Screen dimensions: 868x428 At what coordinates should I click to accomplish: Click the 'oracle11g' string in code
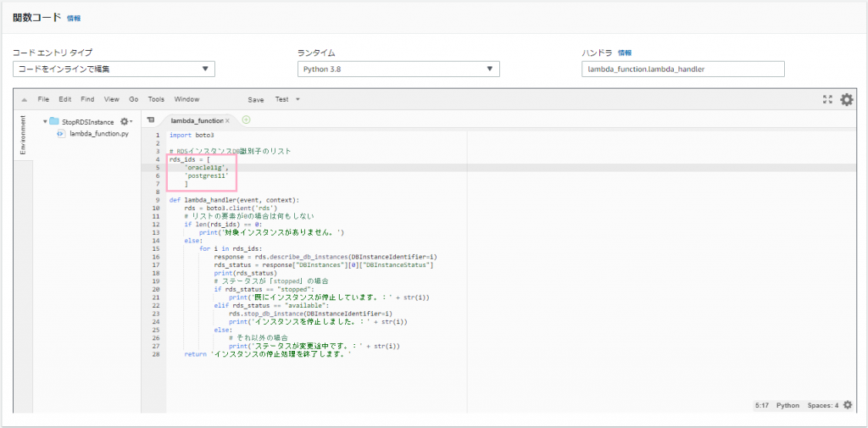pos(207,167)
